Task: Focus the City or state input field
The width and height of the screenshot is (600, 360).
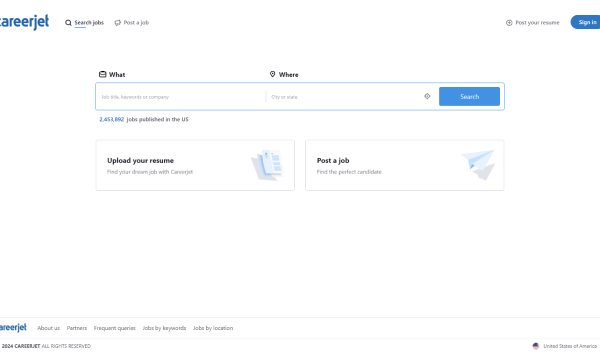Action: click(344, 97)
